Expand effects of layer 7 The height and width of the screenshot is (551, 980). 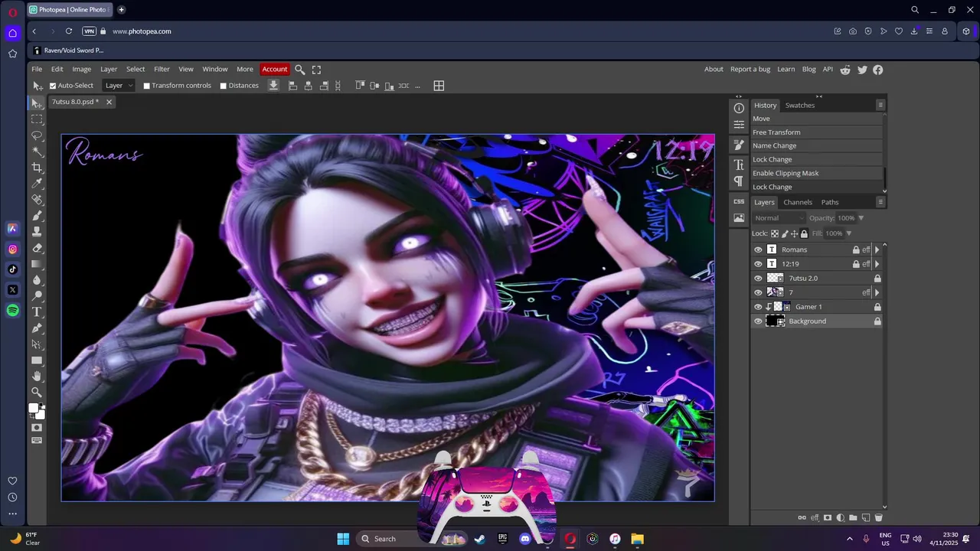(877, 292)
